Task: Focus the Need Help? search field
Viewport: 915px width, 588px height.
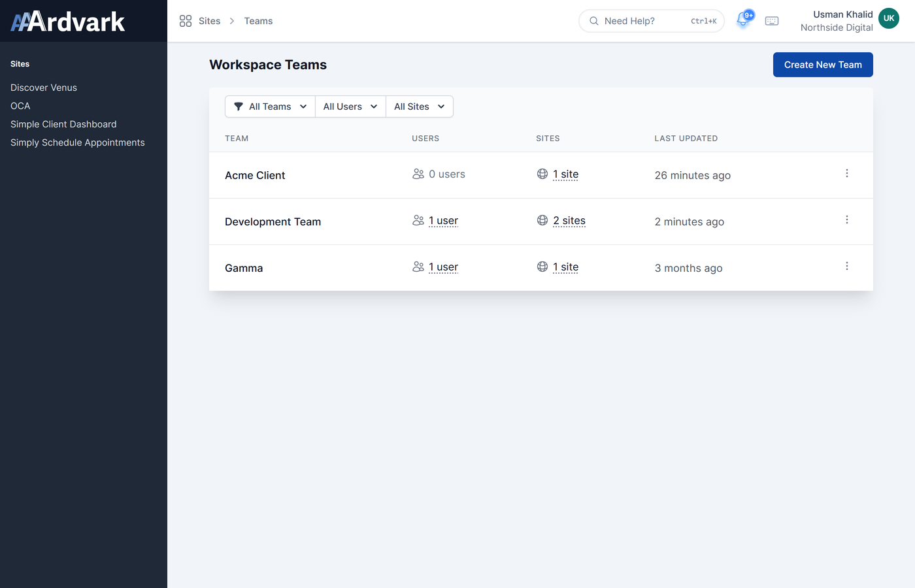Action: (x=652, y=21)
